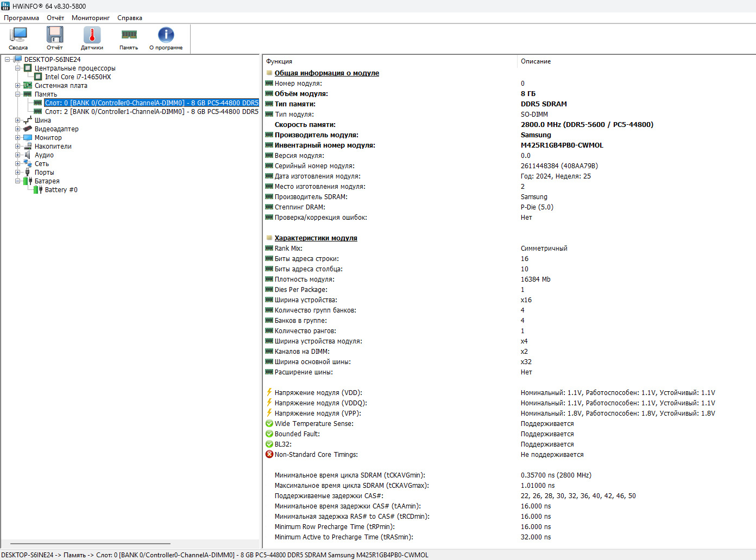Click the HWiNFO app icon in title bar

click(x=5, y=6)
